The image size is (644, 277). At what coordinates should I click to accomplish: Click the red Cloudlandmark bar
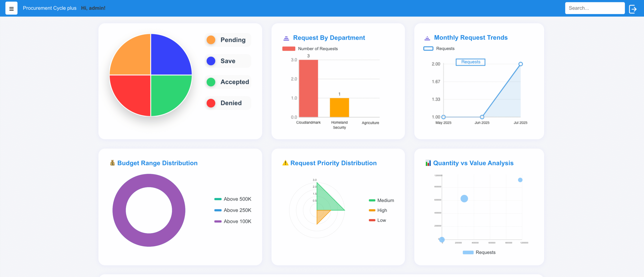point(308,88)
